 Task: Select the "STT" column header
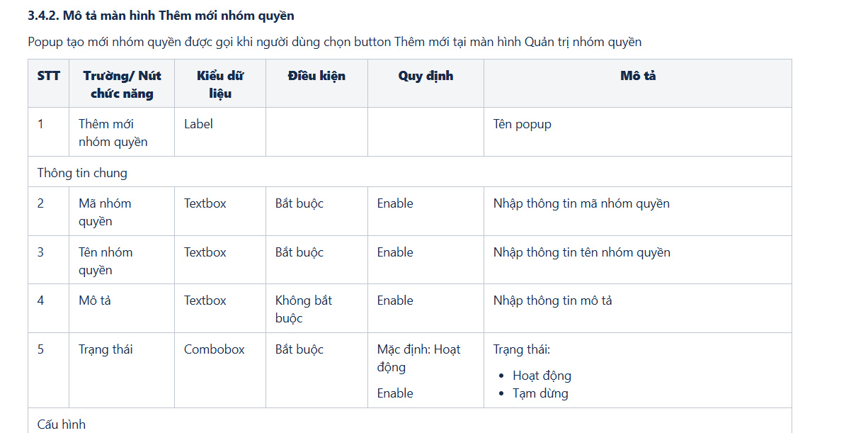coord(49,76)
